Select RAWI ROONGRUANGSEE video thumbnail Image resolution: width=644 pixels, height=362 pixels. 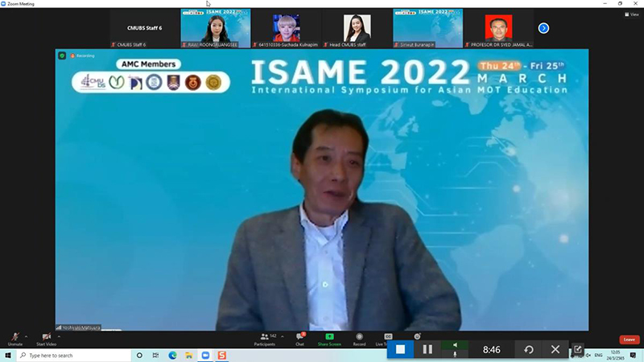click(x=216, y=28)
